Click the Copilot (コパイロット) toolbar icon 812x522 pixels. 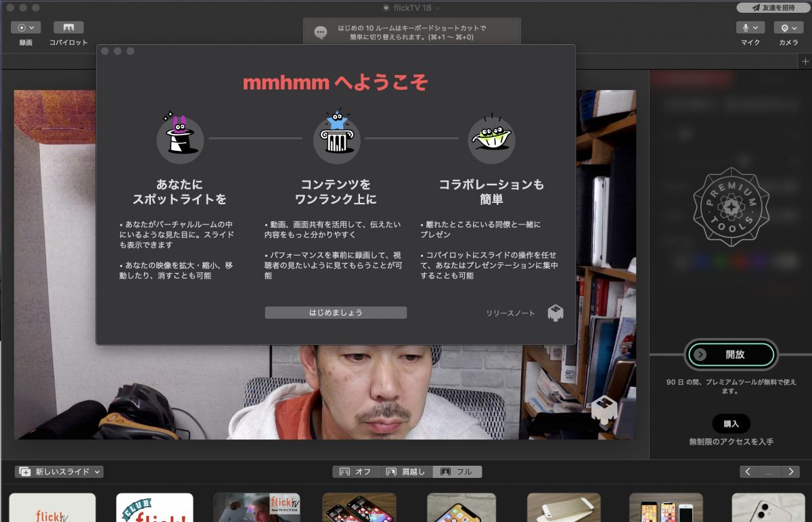point(68,28)
